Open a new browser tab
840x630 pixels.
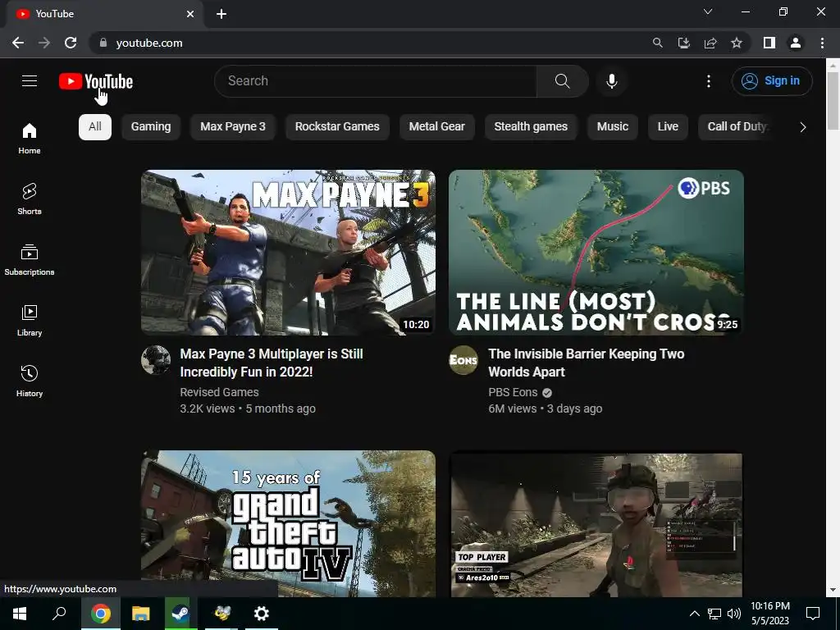point(221,14)
